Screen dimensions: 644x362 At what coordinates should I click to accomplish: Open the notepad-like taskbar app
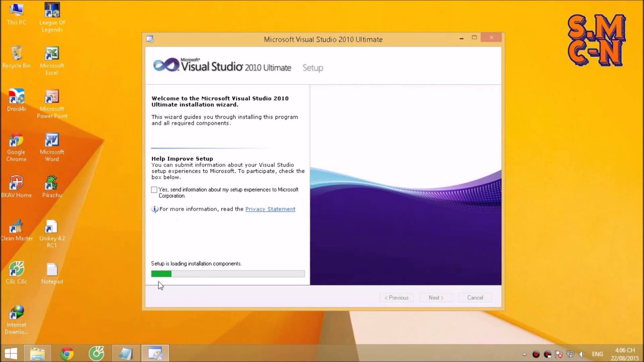click(126, 354)
